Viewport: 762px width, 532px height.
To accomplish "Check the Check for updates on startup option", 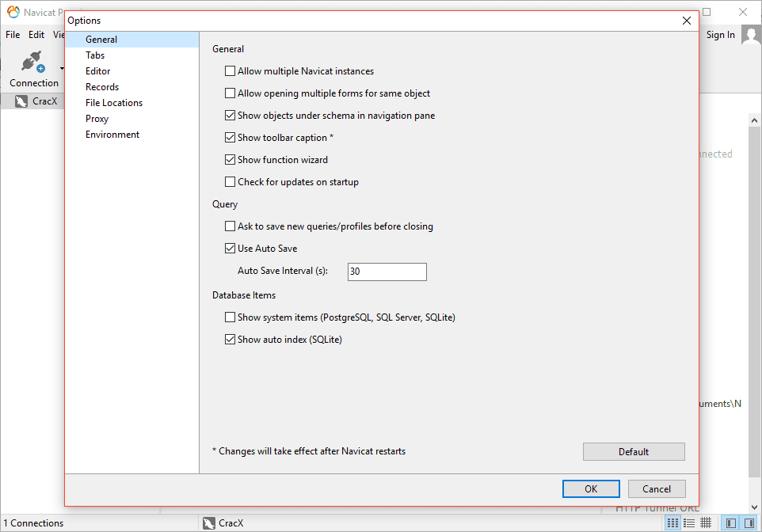I will [230, 181].
